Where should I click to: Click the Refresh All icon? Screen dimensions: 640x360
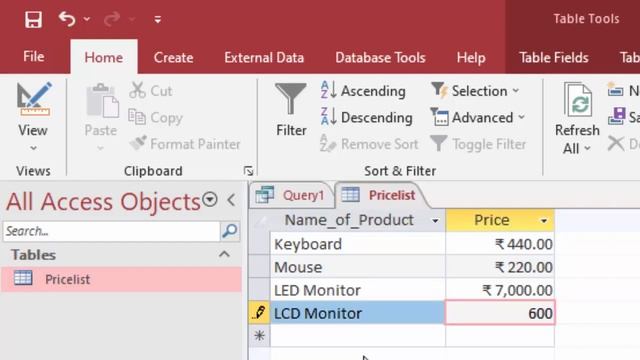click(577, 100)
